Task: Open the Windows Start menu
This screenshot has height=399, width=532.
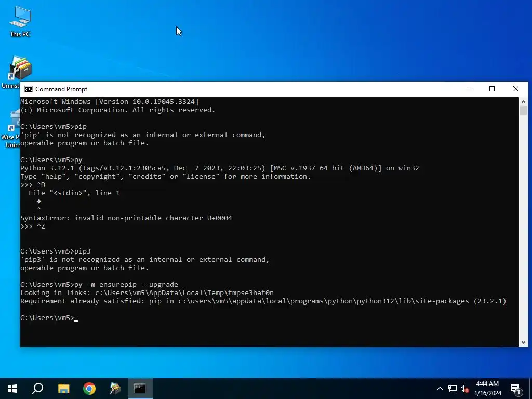Action: (x=12, y=389)
